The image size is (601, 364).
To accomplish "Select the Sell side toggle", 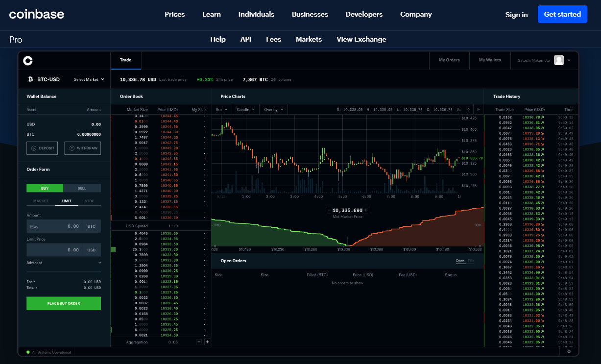I will 82,188.
